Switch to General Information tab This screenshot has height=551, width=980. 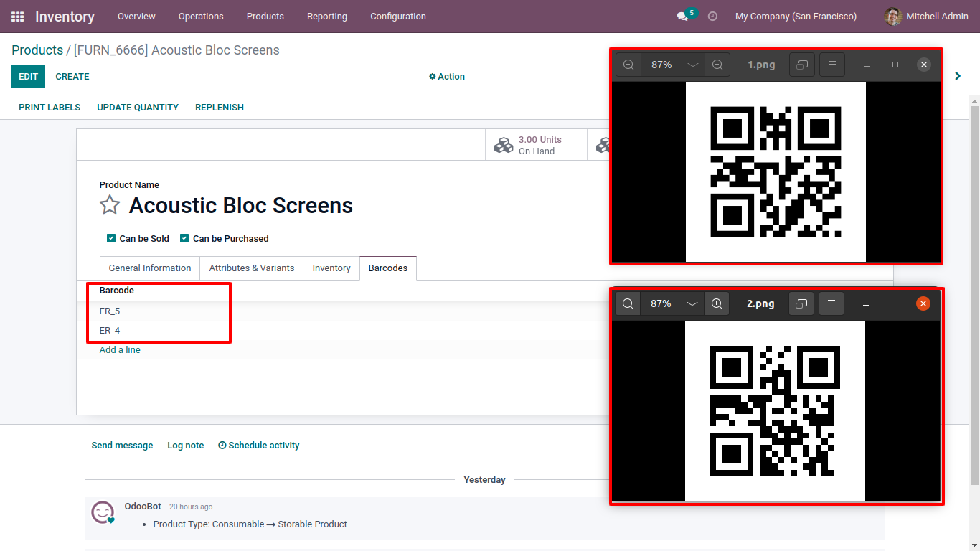click(x=150, y=268)
